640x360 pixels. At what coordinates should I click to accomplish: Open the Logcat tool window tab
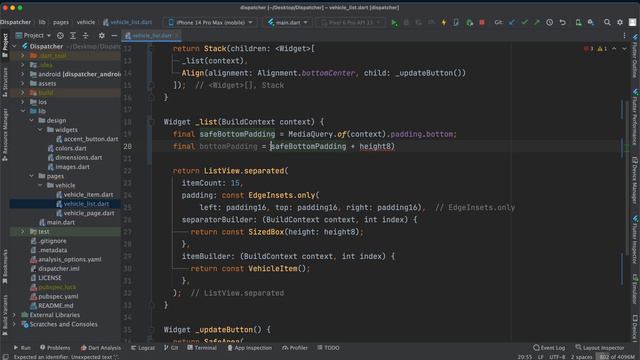tap(143, 348)
